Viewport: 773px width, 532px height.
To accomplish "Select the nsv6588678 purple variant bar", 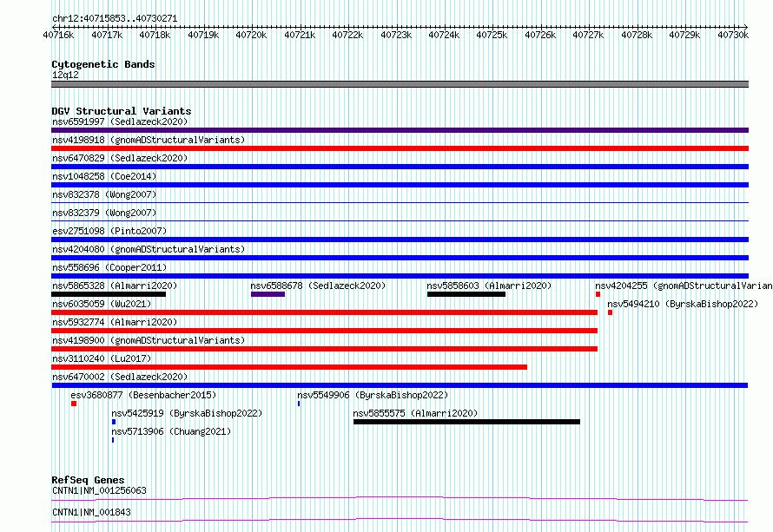I will (268, 294).
